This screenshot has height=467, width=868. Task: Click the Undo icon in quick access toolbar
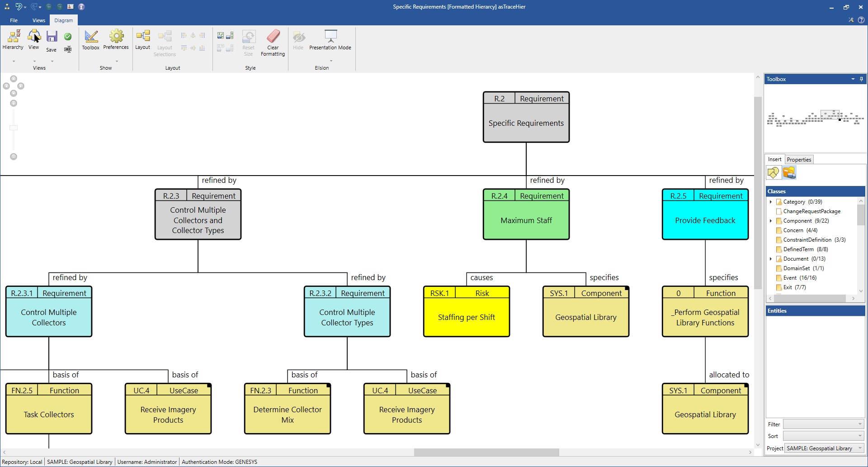[x=19, y=7]
